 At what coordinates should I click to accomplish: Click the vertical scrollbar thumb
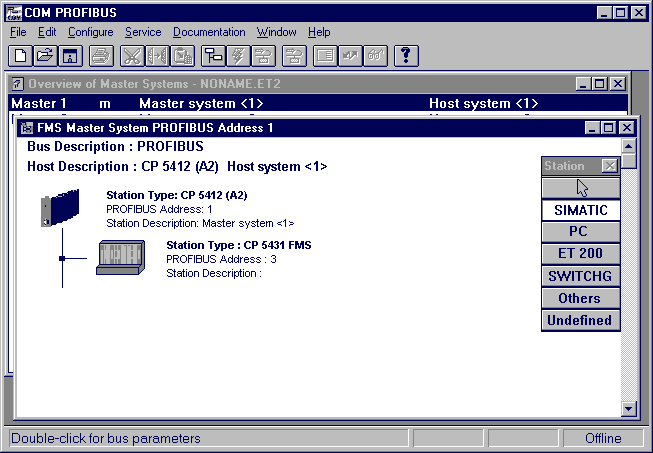628,161
